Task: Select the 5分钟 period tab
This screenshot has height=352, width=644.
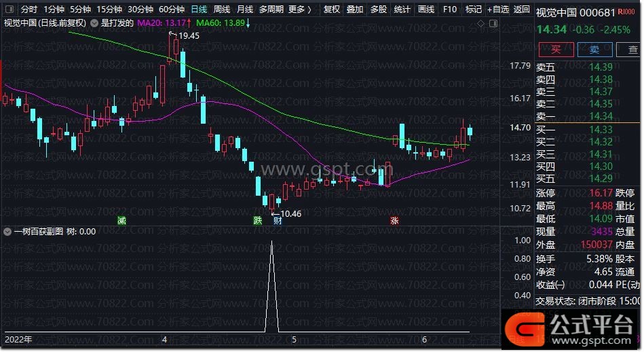Action: (80, 9)
